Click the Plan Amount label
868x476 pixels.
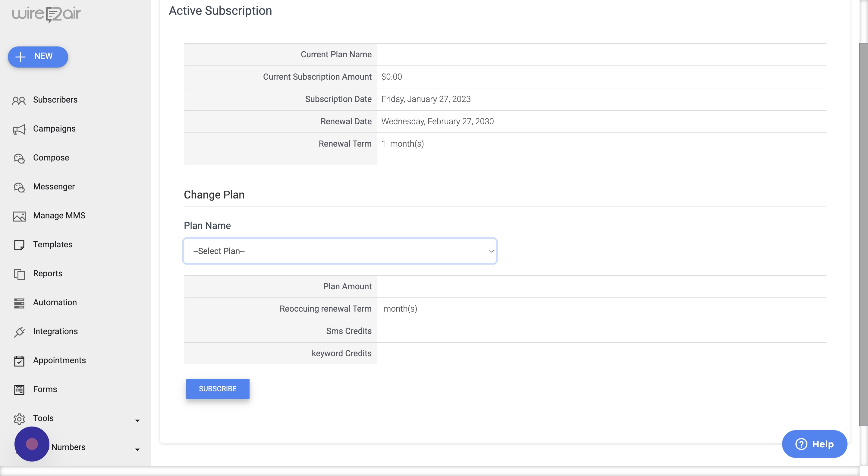[347, 286]
